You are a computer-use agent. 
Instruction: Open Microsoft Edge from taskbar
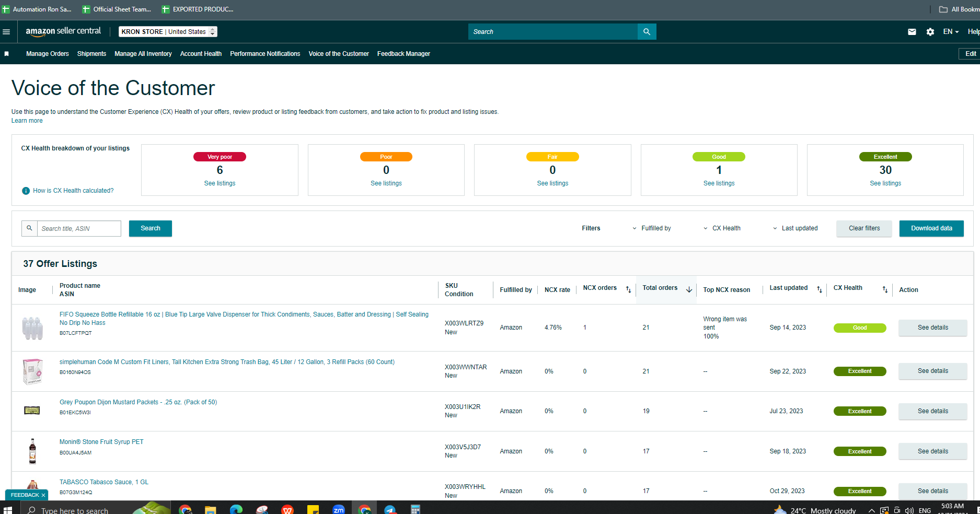pos(236,510)
